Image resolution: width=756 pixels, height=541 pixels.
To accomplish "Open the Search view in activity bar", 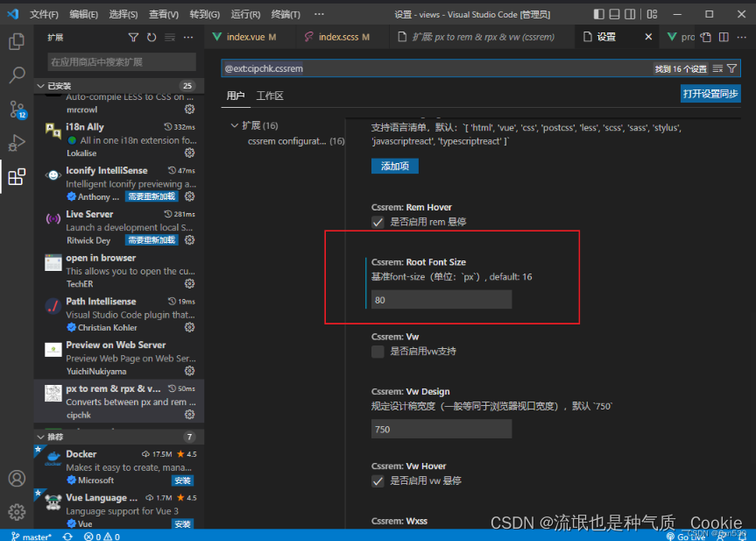I will [x=17, y=75].
